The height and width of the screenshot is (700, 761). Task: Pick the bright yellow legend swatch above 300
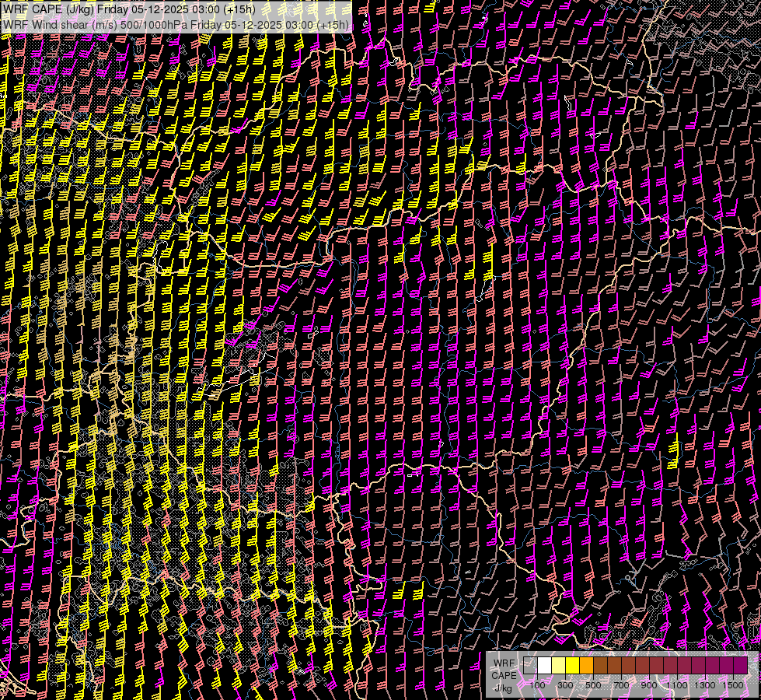[573, 665]
